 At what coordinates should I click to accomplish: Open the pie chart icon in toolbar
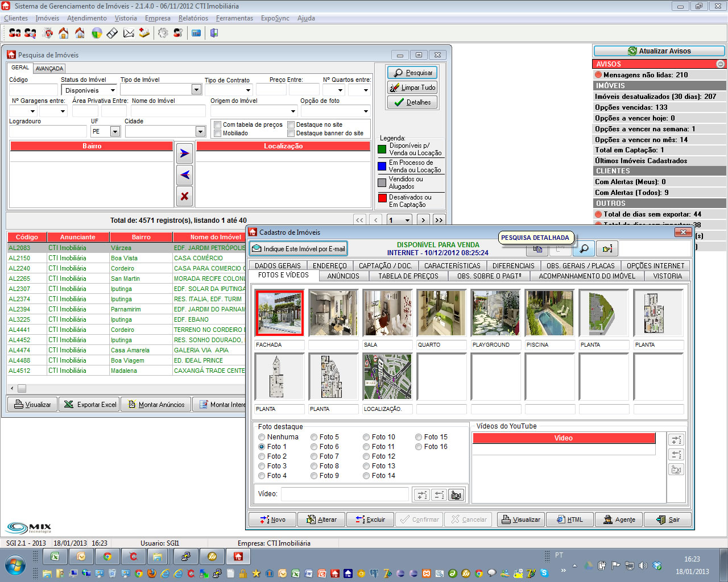(97, 34)
